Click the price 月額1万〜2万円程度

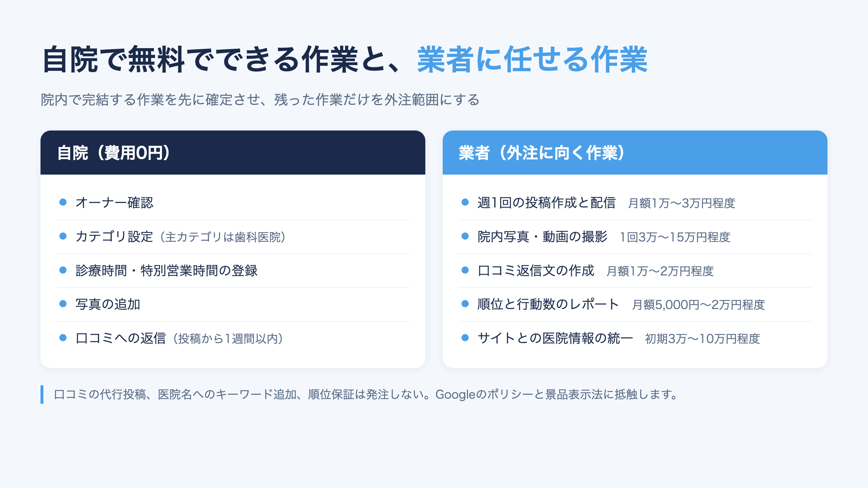pos(660,271)
